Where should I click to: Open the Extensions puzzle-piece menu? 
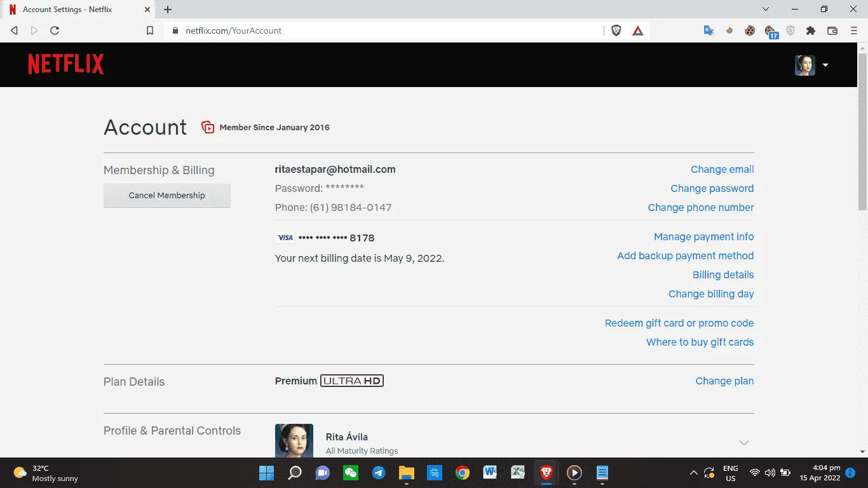coord(811,30)
